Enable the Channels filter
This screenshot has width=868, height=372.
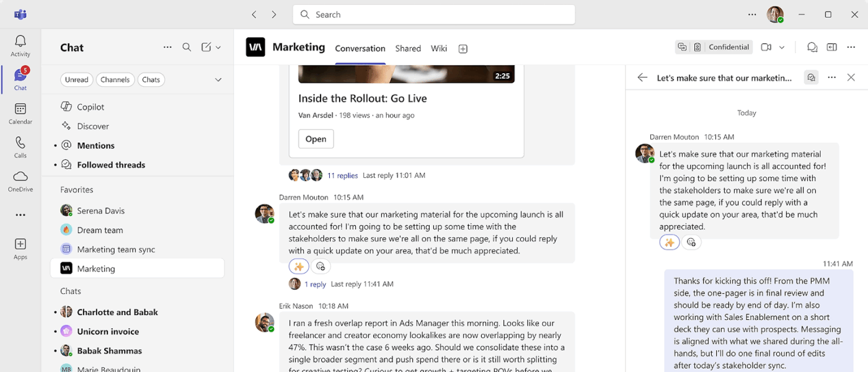(115, 79)
